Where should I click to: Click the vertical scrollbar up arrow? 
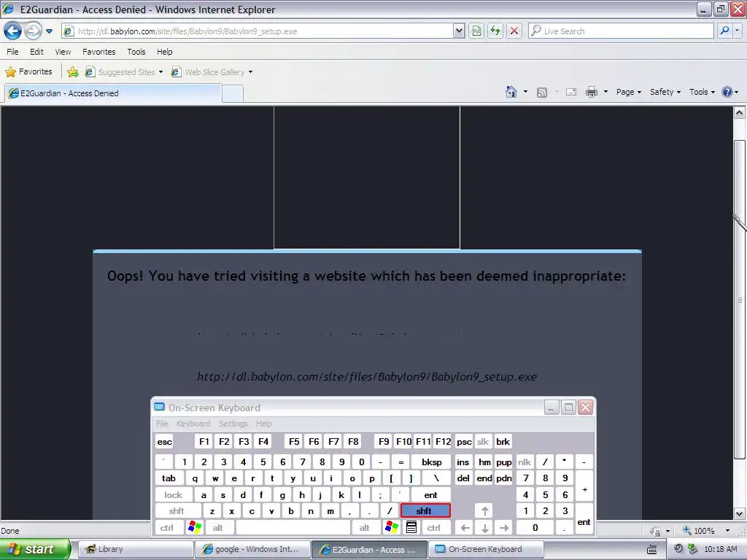click(x=740, y=113)
